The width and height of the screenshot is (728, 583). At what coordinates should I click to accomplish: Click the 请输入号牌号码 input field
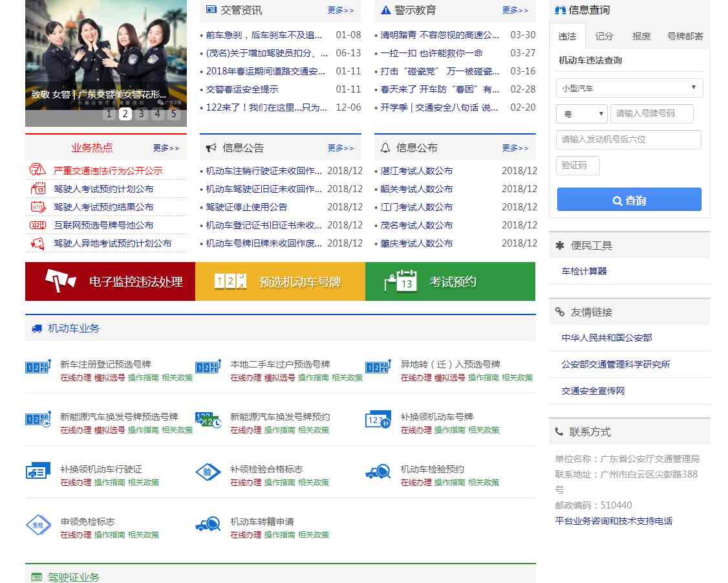point(652,114)
